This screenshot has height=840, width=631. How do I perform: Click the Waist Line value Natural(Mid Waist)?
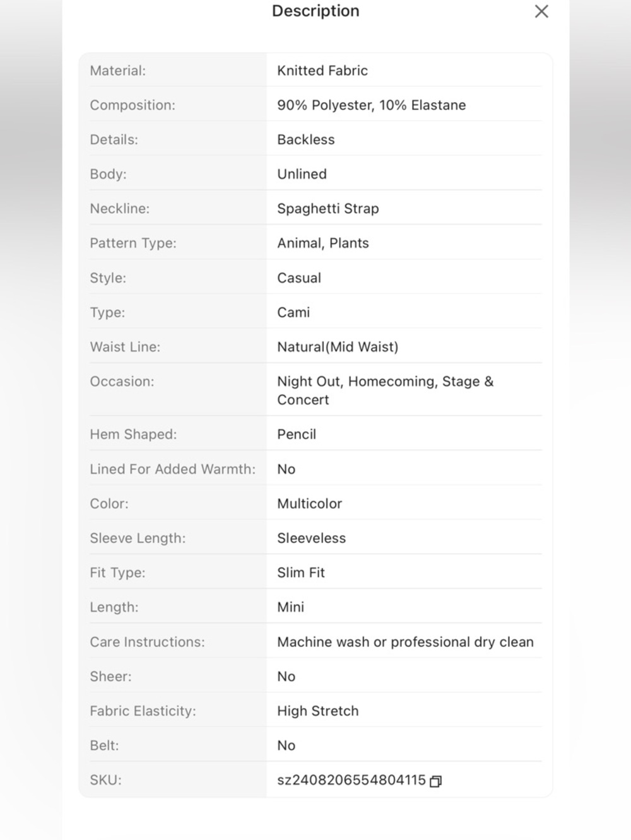[338, 347]
